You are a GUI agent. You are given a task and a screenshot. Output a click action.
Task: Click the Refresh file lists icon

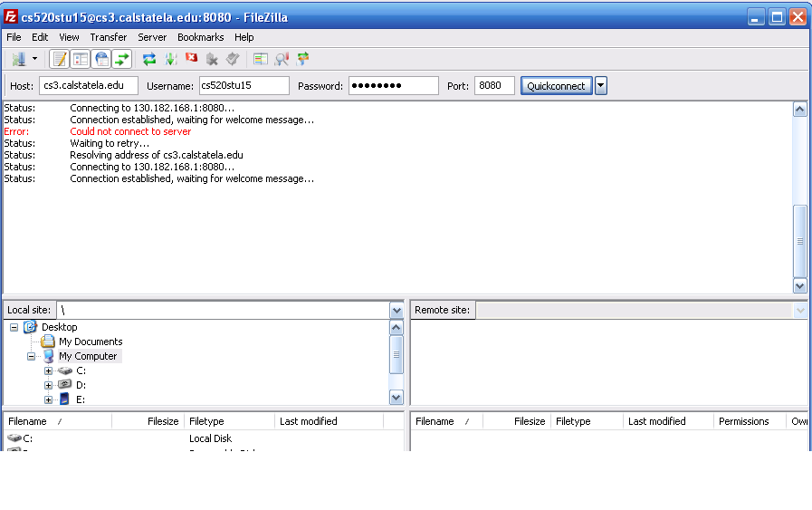click(x=149, y=59)
